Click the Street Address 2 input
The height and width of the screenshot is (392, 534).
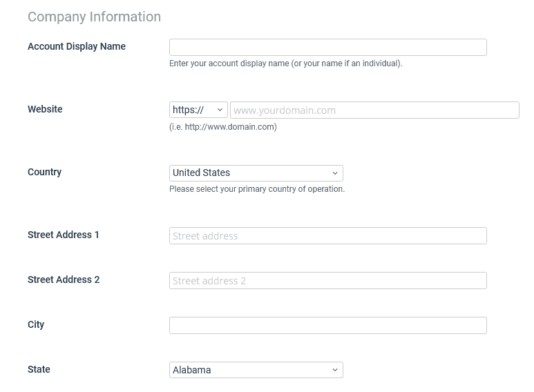pos(327,280)
